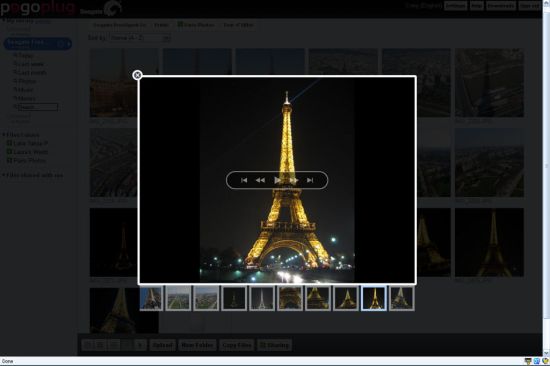550x366 pixels.
Task: Click Seagate FreeAgent Go breadcrumb
Action: [x=120, y=25]
